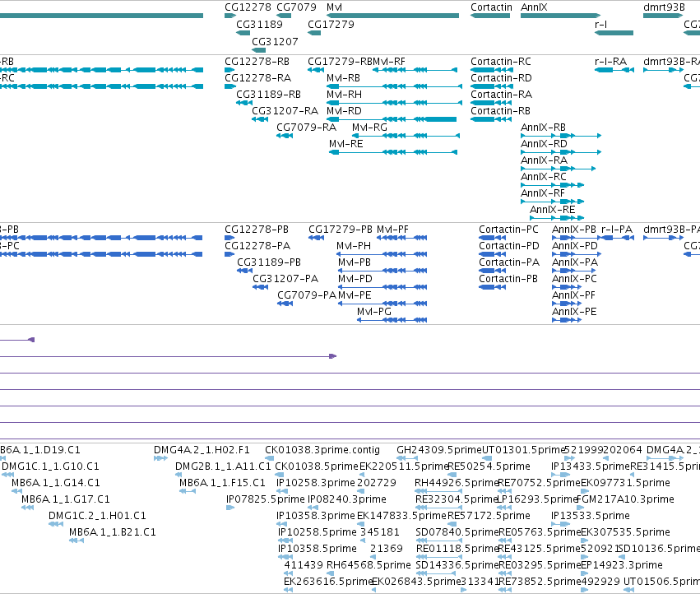Click transcript Mvl-RH
Viewport: 700px width, 594px height.
(x=344, y=95)
